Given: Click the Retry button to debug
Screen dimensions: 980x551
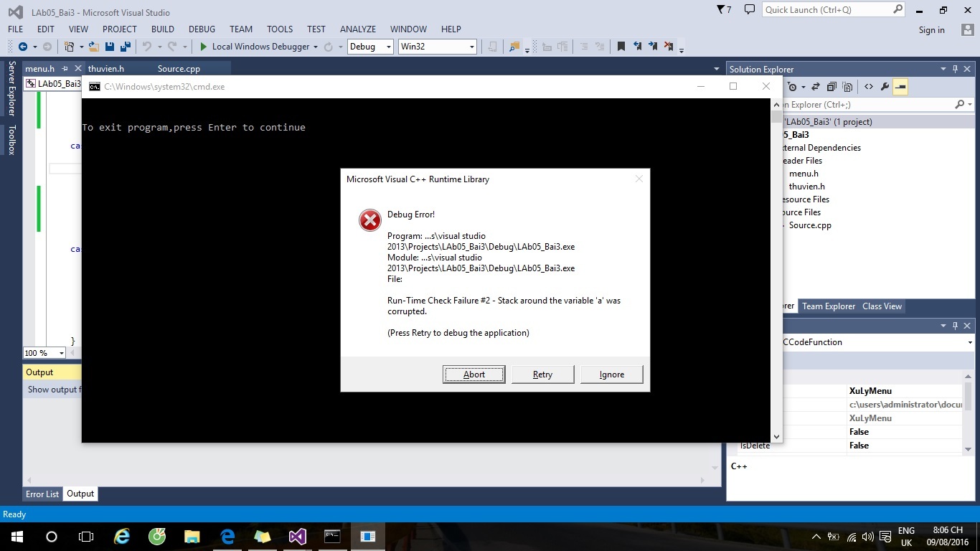Looking at the screenshot, I should click(x=542, y=375).
